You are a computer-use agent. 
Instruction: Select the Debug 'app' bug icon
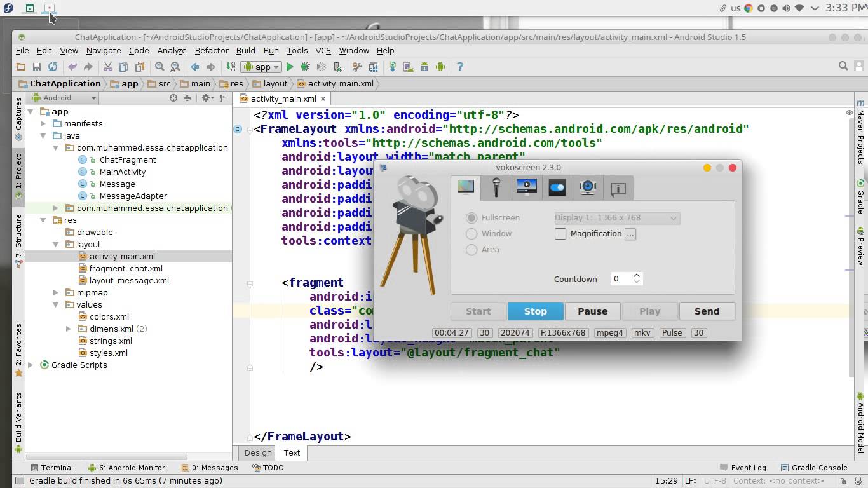pyautogui.click(x=304, y=67)
